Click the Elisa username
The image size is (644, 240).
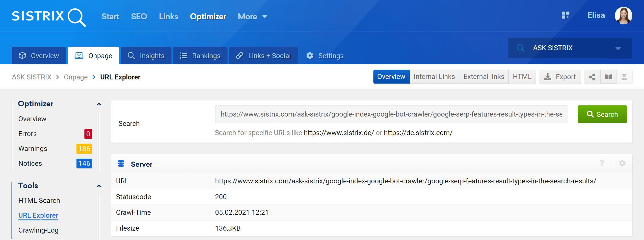tap(596, 15)
